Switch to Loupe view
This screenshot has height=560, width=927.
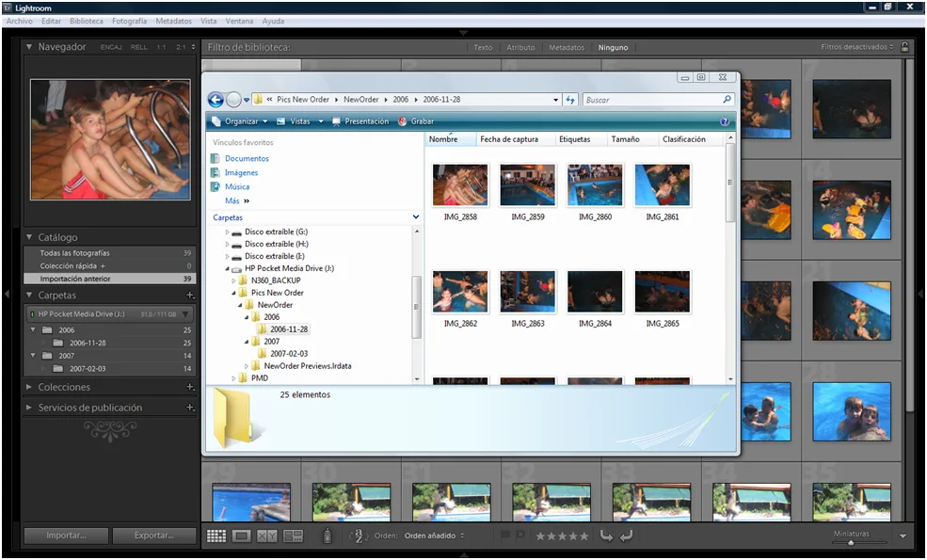click(242, 536)
